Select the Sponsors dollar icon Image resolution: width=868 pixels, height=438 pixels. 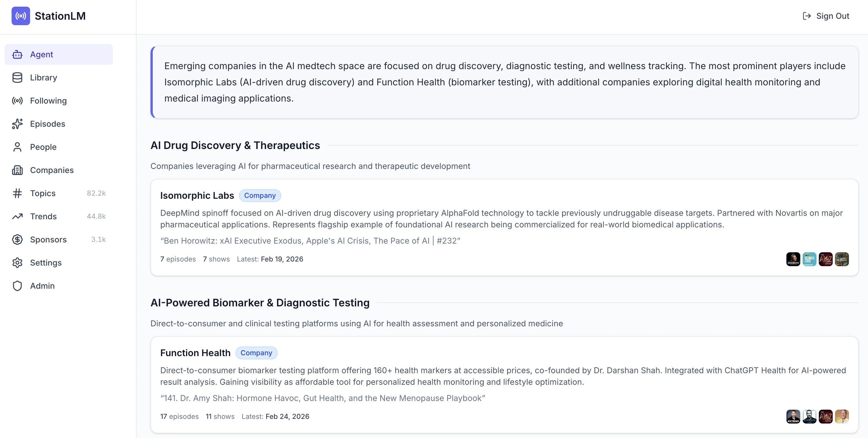click(x=18, y=240)
